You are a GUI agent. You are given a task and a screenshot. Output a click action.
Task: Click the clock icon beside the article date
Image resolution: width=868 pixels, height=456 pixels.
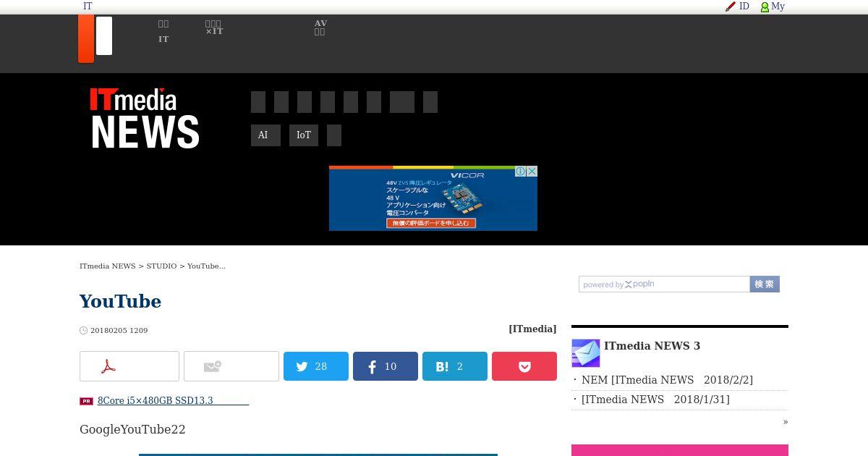click(83, 331)
